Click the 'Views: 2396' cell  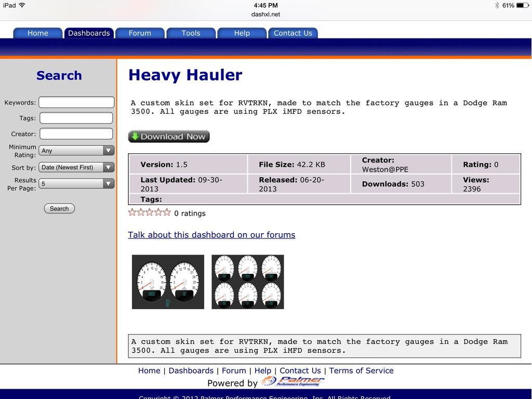pyautogui.click(x=486, y=184)
